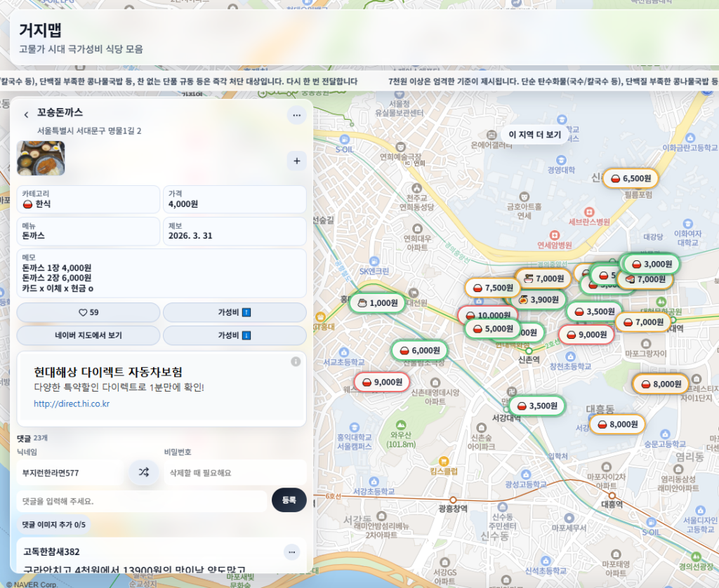Click the back arrow beside 꼬숑돈까스
719x588 pixels.
27,114
